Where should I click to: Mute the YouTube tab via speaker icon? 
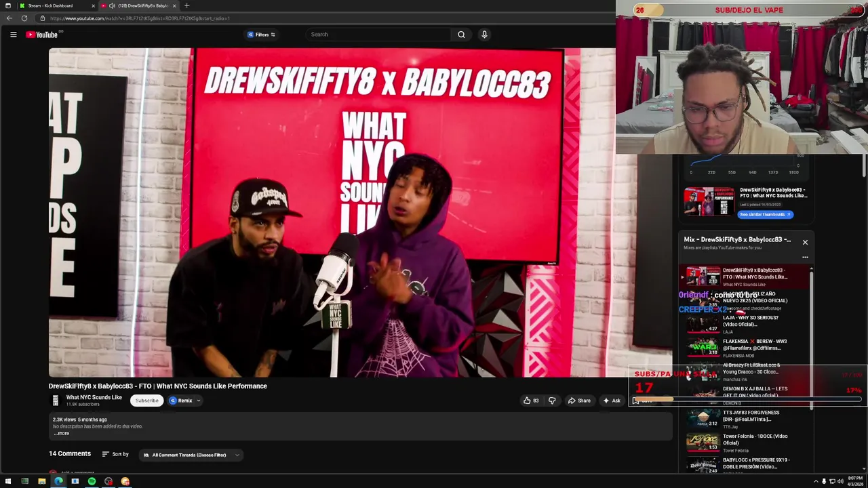pyautogui.click(x=112, y=5)
